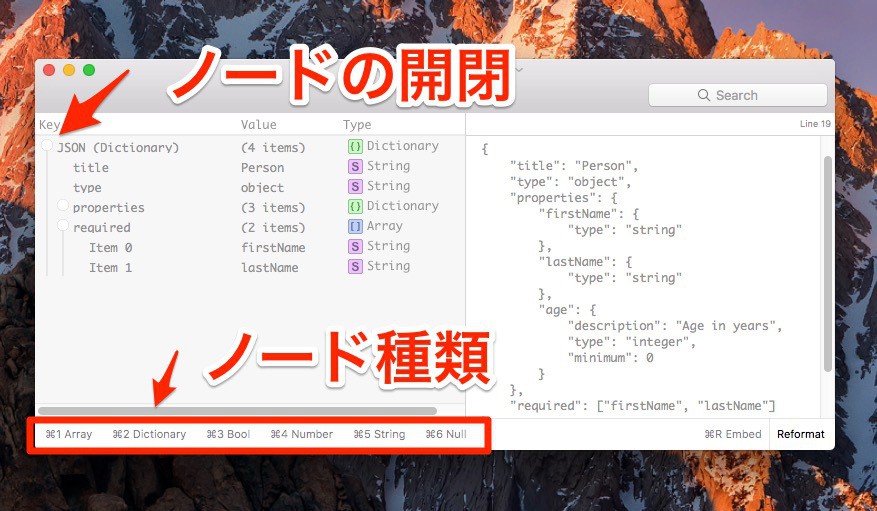Screen dimensions: 877x511
Task: Click the "title": "Person" line in JSON text
Action: pos(574,166)
